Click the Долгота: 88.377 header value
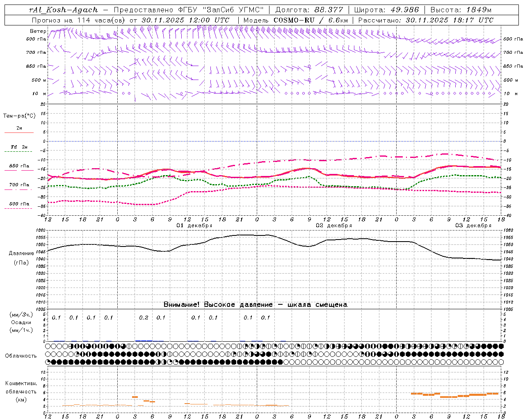 (x=309, y=10)
